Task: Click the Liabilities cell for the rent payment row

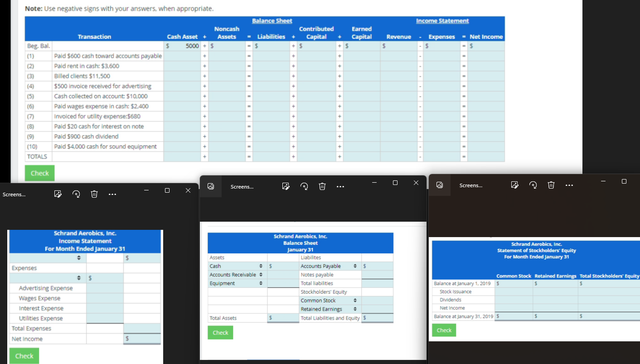Action: 272,66
